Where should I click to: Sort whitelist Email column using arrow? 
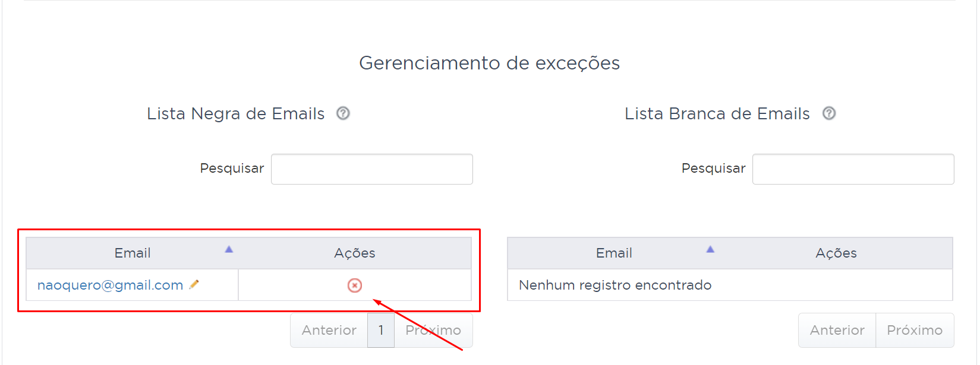click(710, 249)
